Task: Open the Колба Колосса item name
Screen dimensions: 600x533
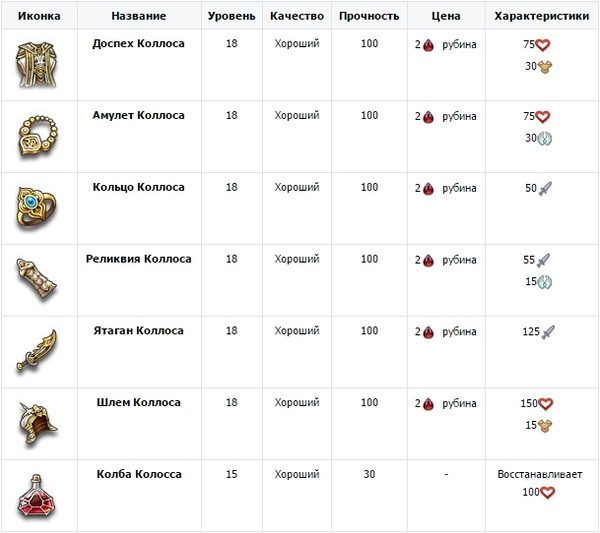Action: (139, 474)
